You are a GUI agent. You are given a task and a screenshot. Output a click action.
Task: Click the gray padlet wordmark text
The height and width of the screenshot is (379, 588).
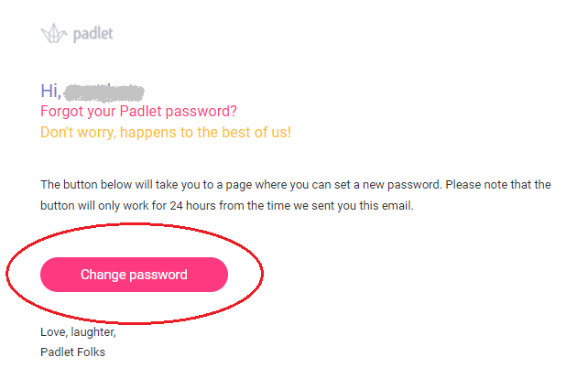[93, 34]
